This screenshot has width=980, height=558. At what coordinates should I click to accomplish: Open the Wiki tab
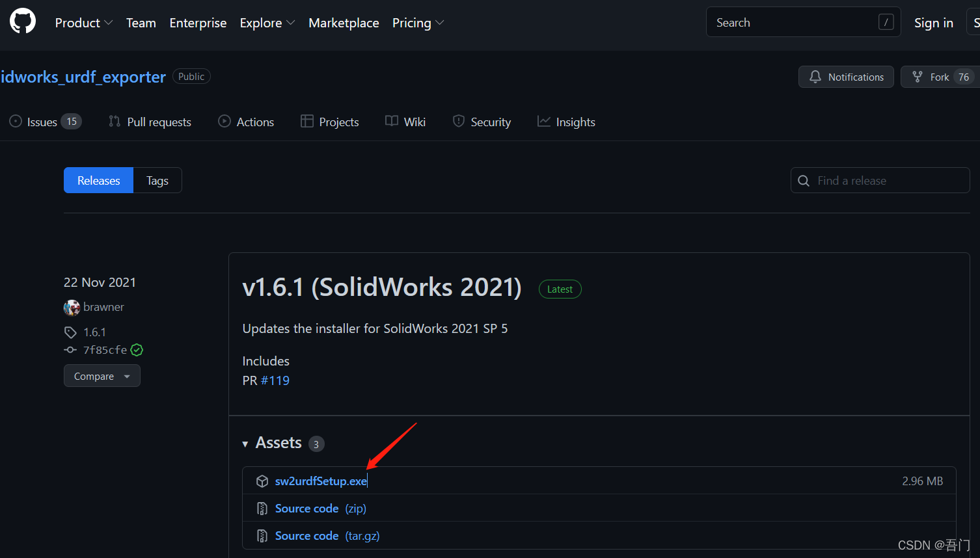pos(405,122)
